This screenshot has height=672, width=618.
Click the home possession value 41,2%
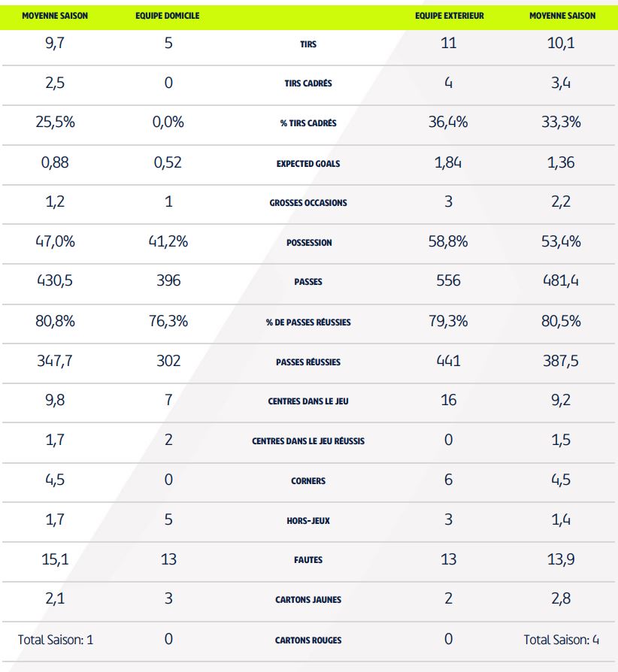coord(168,242)
